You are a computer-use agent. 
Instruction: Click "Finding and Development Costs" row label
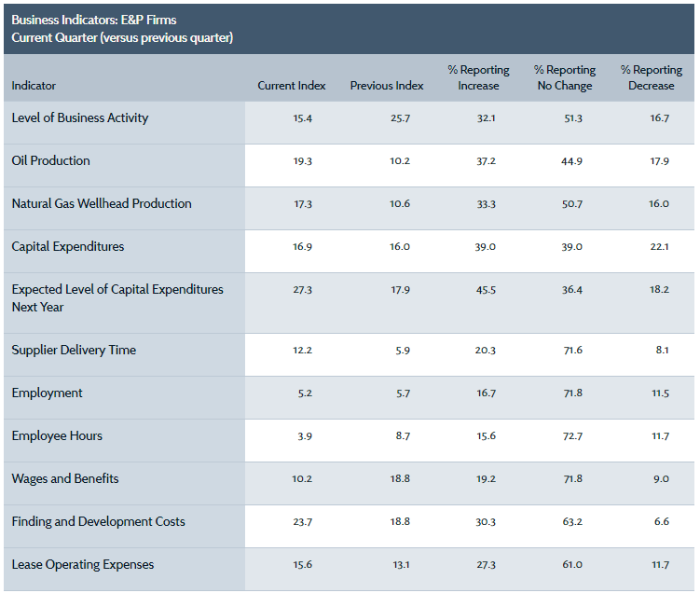click(x=98, y=522)
